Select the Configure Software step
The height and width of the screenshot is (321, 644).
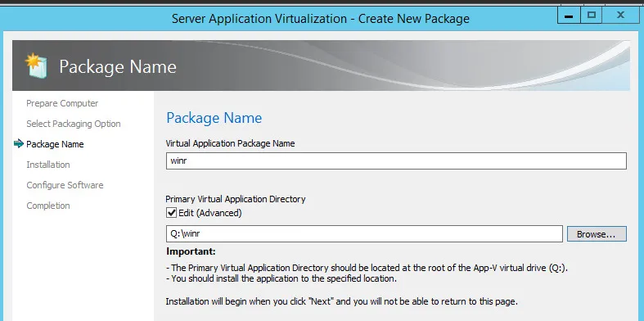(x=65, y=185)
